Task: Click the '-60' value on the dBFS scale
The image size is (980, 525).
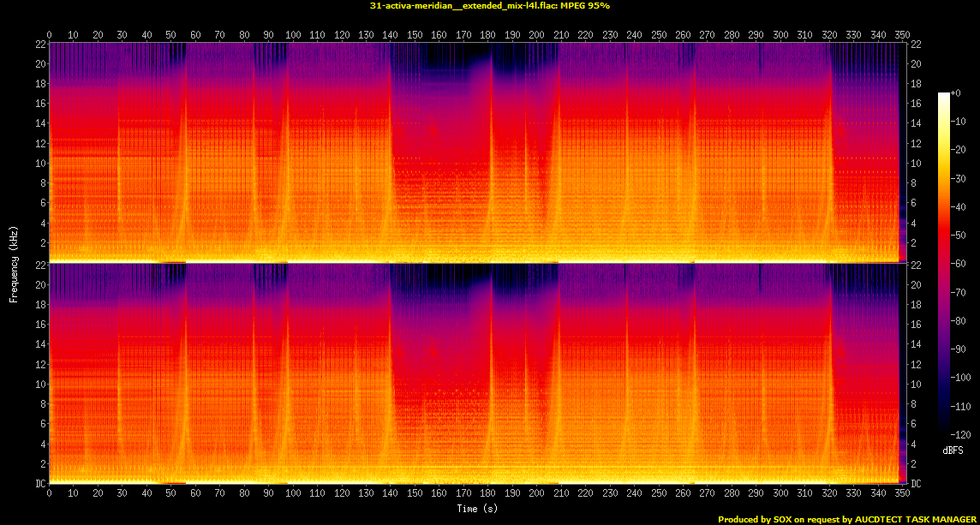Action: point(958,263)
